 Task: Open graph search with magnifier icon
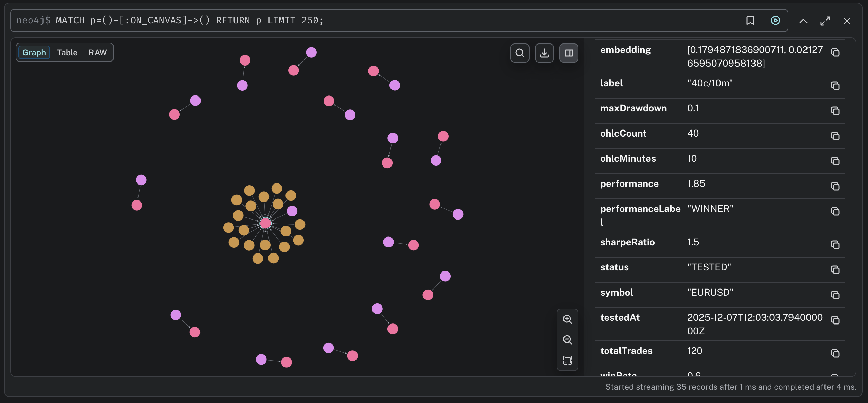point(520,53)
